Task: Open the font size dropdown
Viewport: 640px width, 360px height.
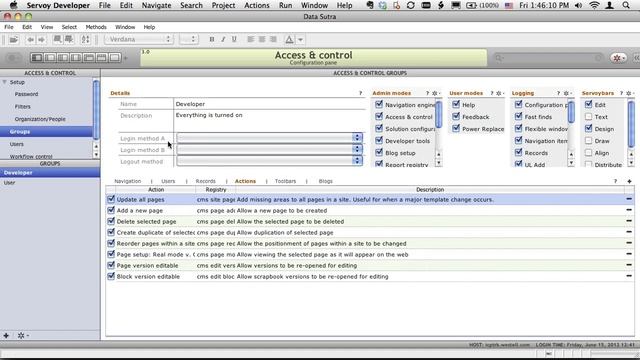Action: [x=189, y=40]
